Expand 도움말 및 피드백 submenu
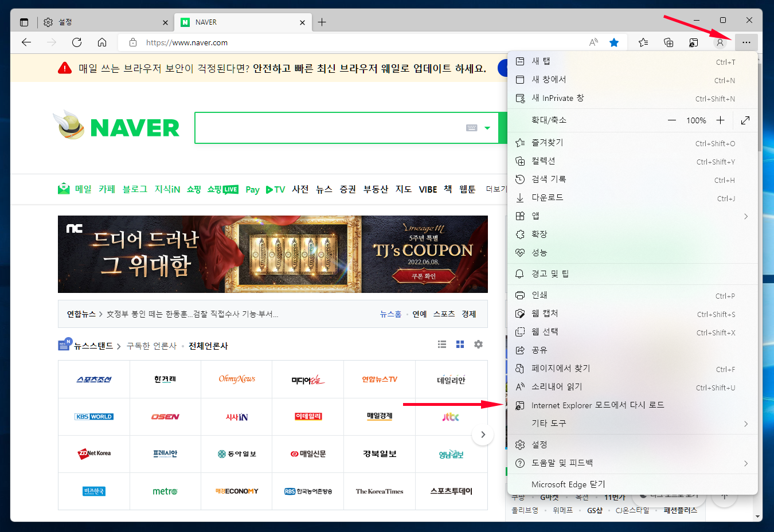This screenshot has width=774, height=532. (x=632, y=463)
